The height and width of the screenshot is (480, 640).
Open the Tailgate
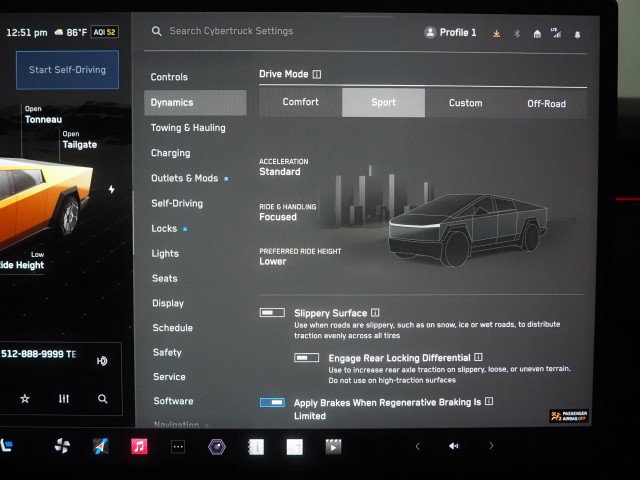[80, 140]
